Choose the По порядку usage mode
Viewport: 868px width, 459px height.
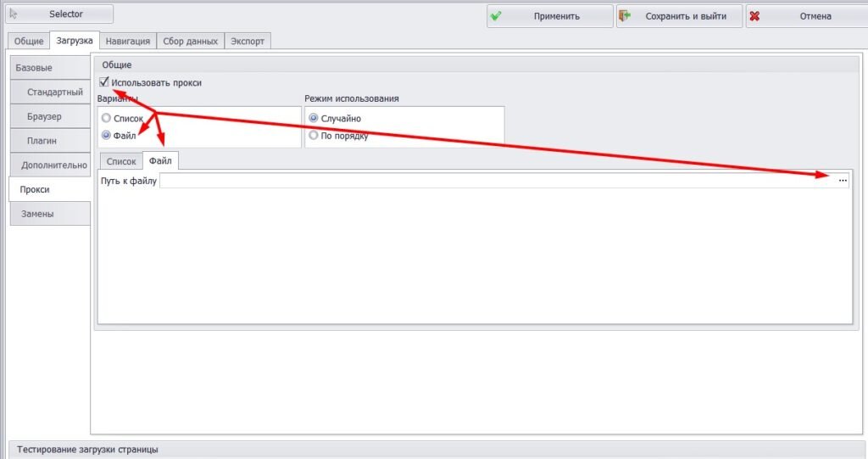(x=314, y=135)
